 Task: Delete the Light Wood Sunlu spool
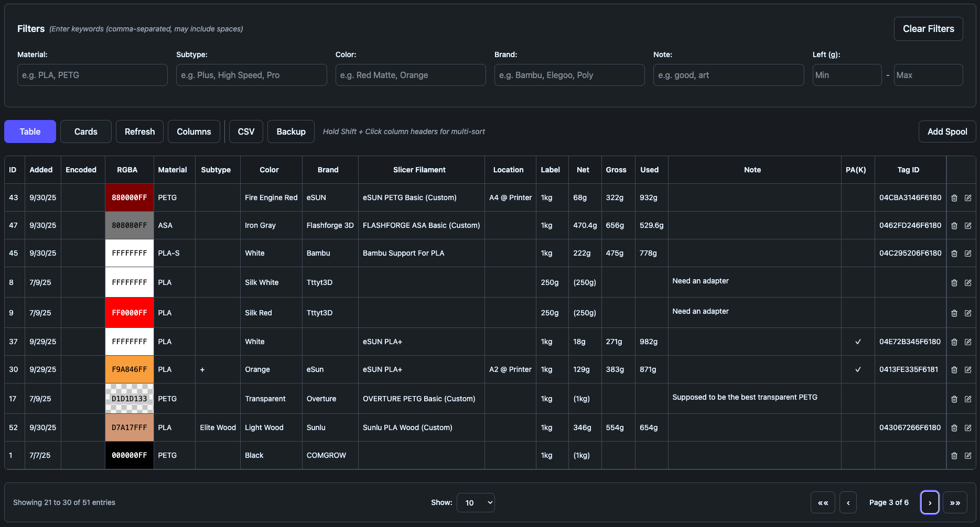pyautogui.click(x=954, y=428)
